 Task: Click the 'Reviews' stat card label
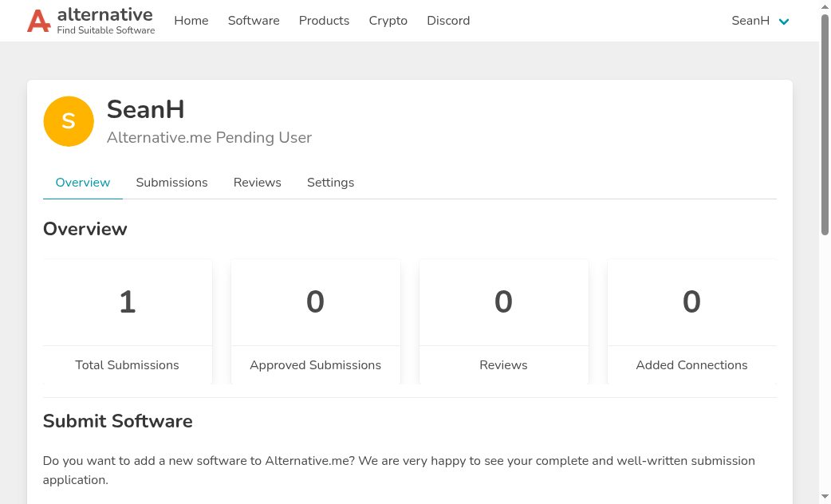coord(503,365)
